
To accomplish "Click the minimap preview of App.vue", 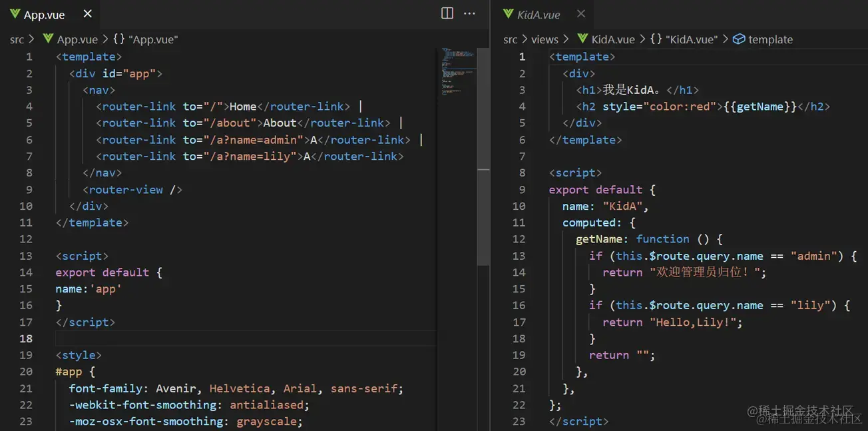I will (457, 71).
